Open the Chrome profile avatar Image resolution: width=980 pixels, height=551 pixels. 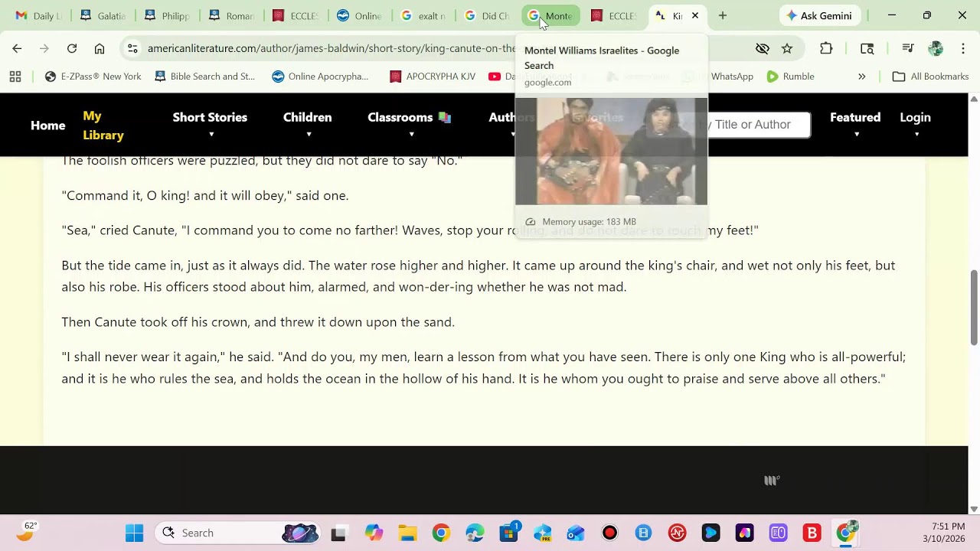tap(936, 48)
